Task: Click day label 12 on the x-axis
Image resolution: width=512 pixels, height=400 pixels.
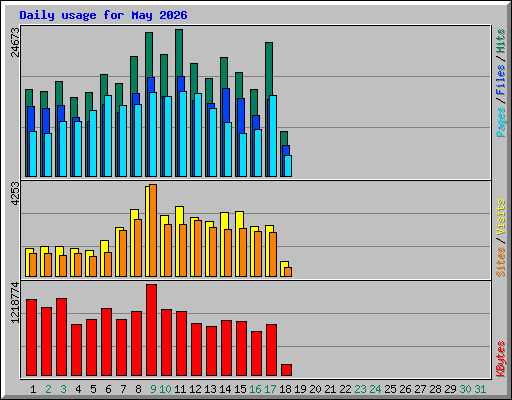Action: pos(195,389)
